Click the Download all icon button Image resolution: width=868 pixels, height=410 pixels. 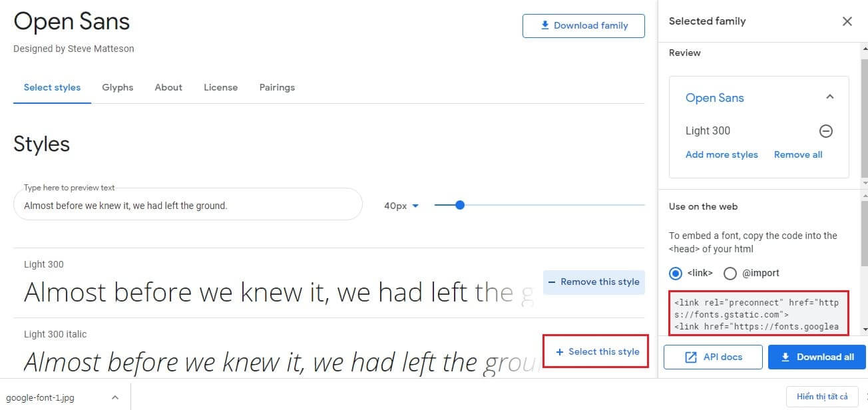coord(791,357)
